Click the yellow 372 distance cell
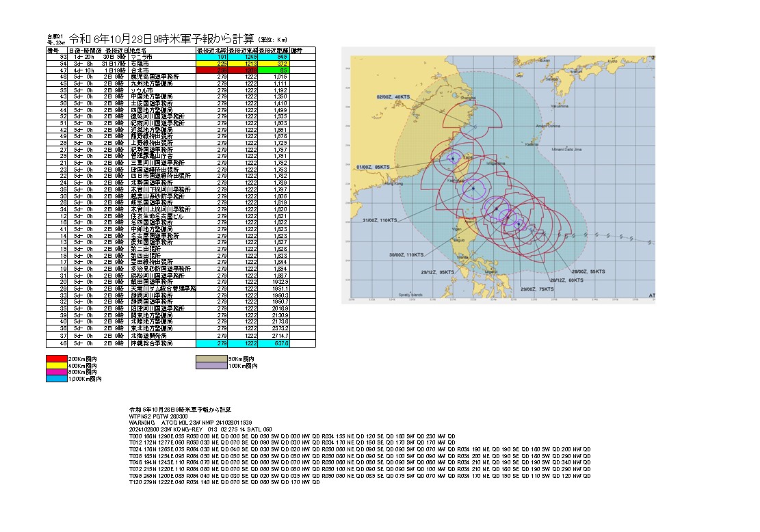 point(274,64)
